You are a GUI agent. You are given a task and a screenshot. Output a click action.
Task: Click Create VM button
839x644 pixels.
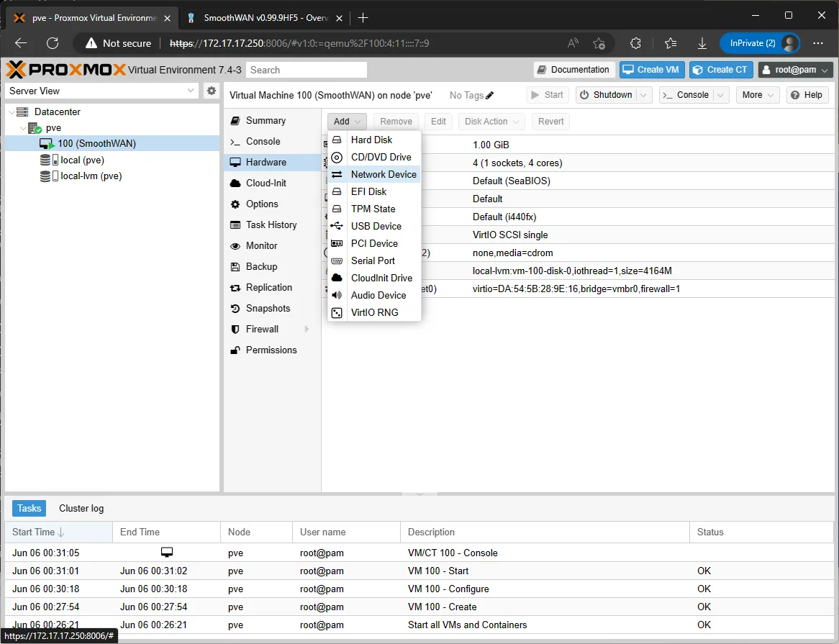point(652,70)
